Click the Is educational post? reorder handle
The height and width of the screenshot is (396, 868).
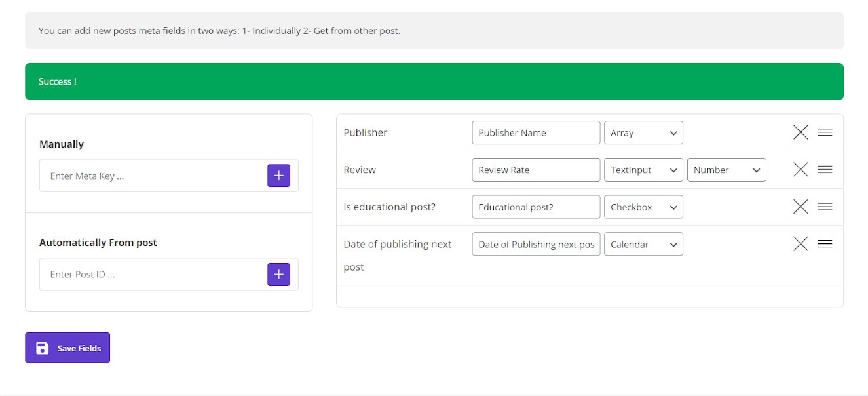[825, 207]
